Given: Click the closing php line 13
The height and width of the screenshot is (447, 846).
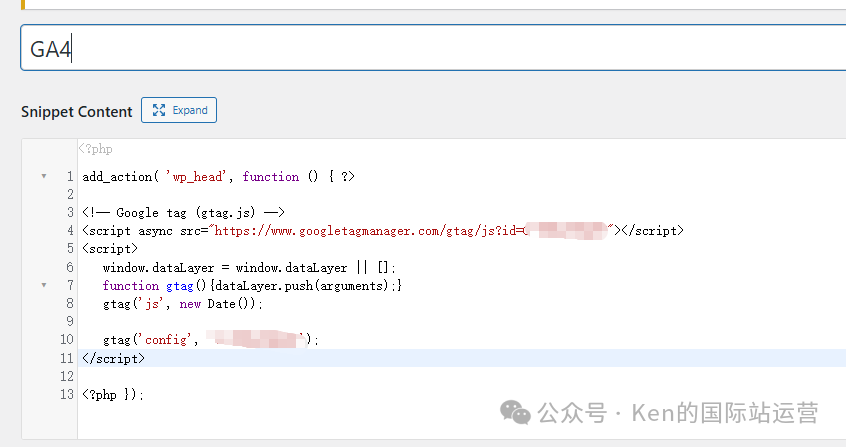Looking at the screenshot, I should [113, 395].
